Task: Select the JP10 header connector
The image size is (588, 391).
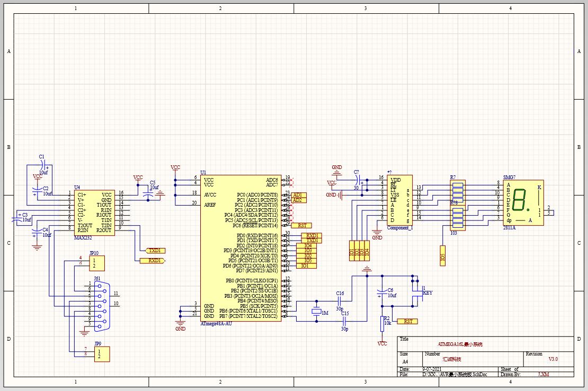Action: [x=97, y=263]
